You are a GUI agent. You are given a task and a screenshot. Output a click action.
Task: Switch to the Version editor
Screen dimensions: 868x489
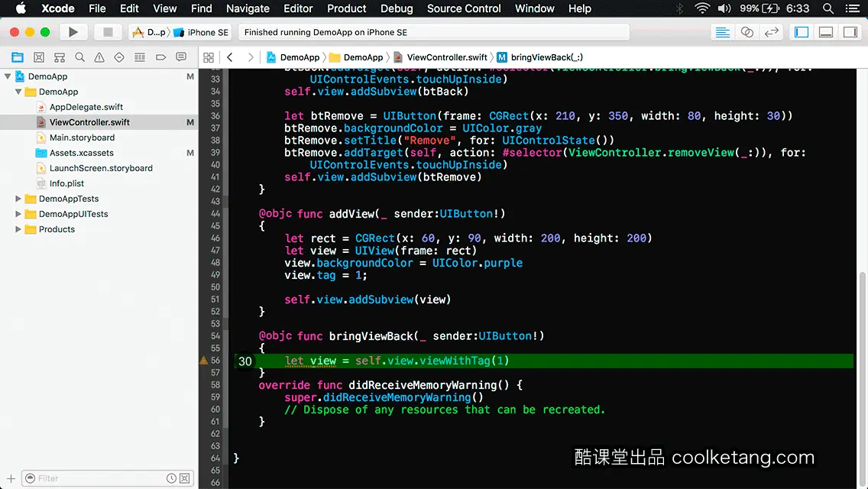tap(771, 32)
